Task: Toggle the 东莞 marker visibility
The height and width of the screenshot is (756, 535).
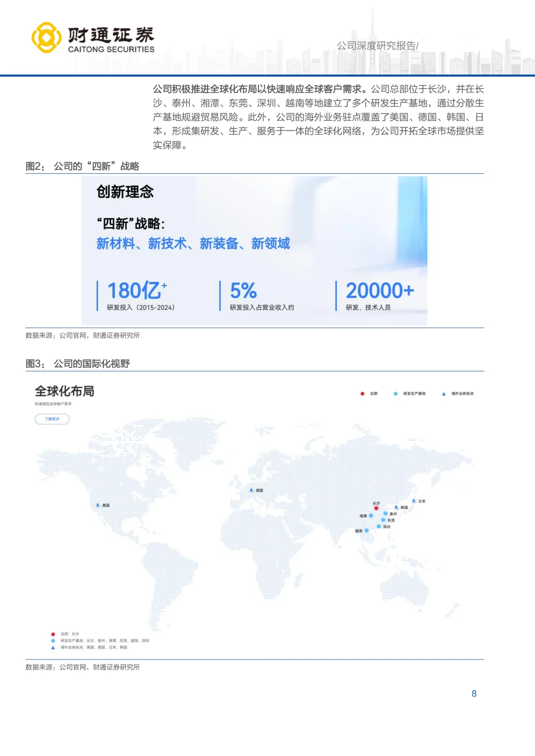Action: (383, 520)
